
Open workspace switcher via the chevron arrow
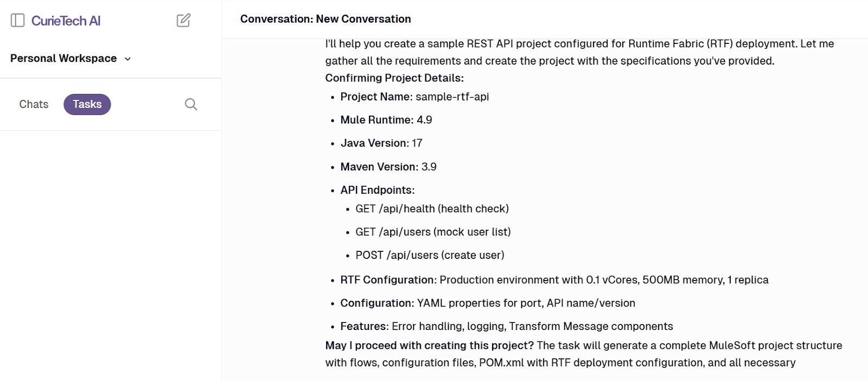pyautogui.click(x=128, y=59)
